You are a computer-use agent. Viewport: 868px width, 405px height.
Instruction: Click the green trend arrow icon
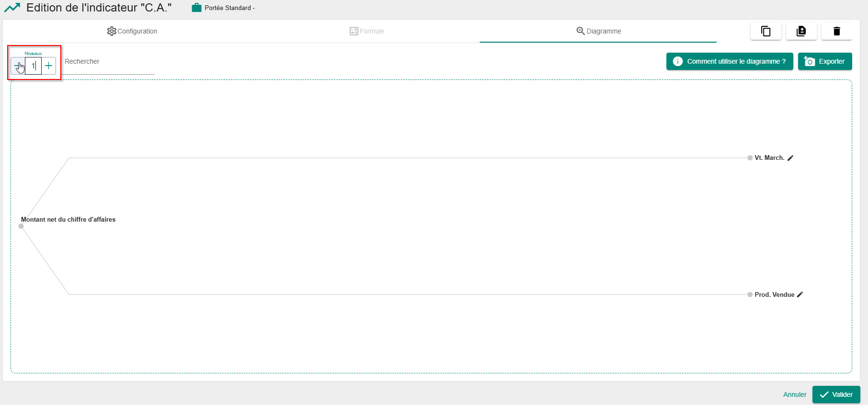click(x=12, y=8)
